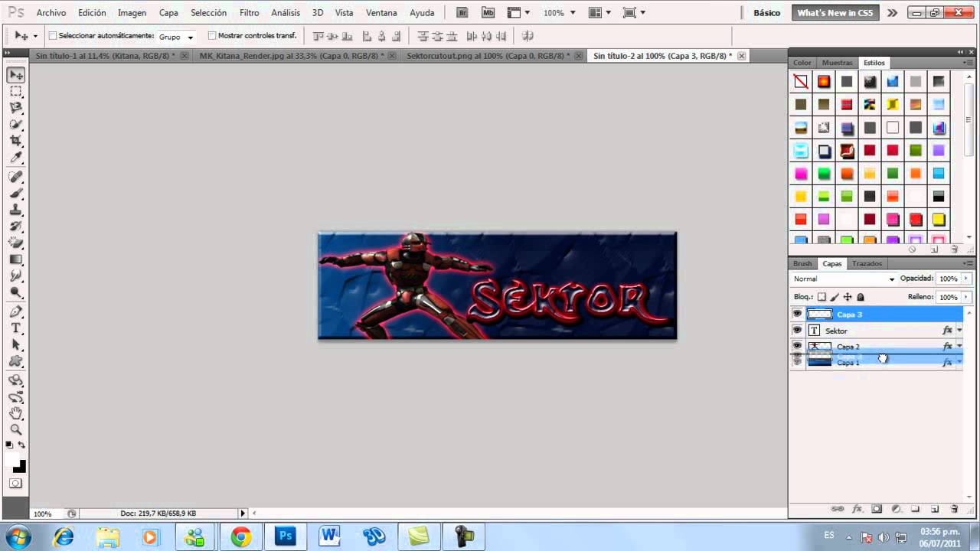The height and width of the screenshot is (551, 980).
Task: Create new adjustment layer icon
Action: pyautogui.click(x=896, y=509)
